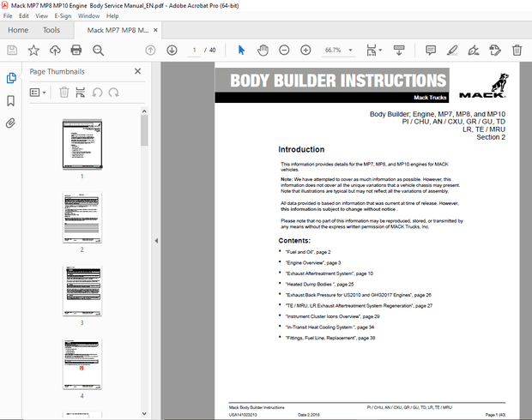Screen dimensions: 532x420
Task: Rotate page clockwise in thumbnails panel
Action: 113,93
